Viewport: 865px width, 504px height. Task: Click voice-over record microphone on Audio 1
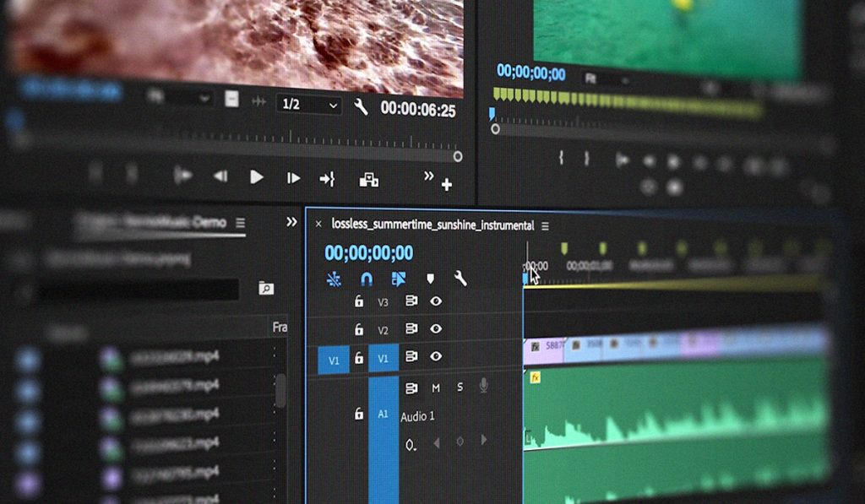484,387
